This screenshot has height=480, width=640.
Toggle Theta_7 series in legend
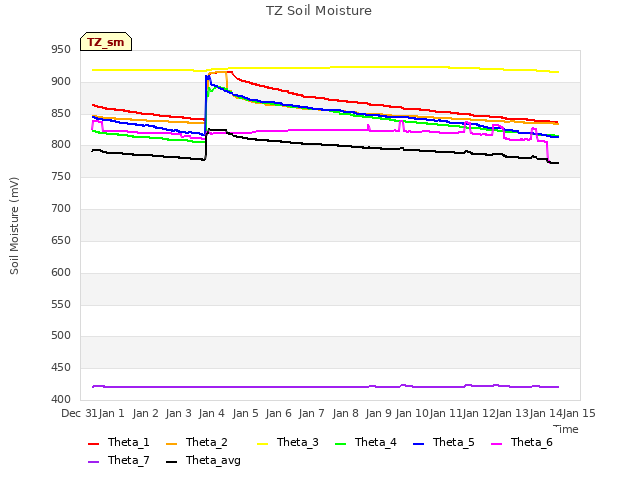tap(119, 460)
